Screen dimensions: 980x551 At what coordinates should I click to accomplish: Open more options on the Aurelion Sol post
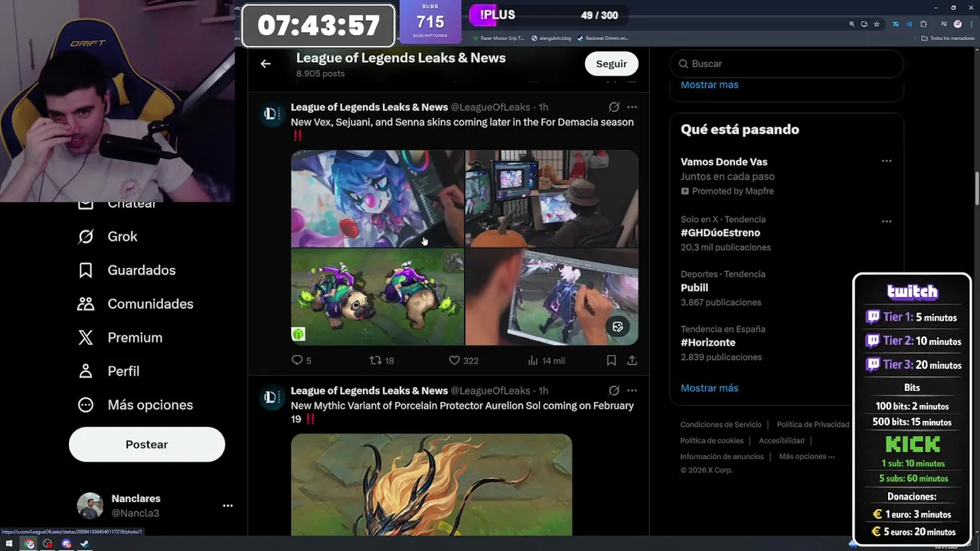pyautogui.click(x=632, y=391)
